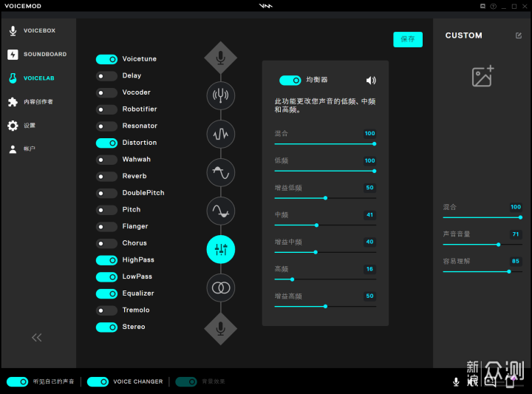Screen dimensions: 532x394
Task: Click the puzzle piece content creator icon
Action: coord(13,102)
